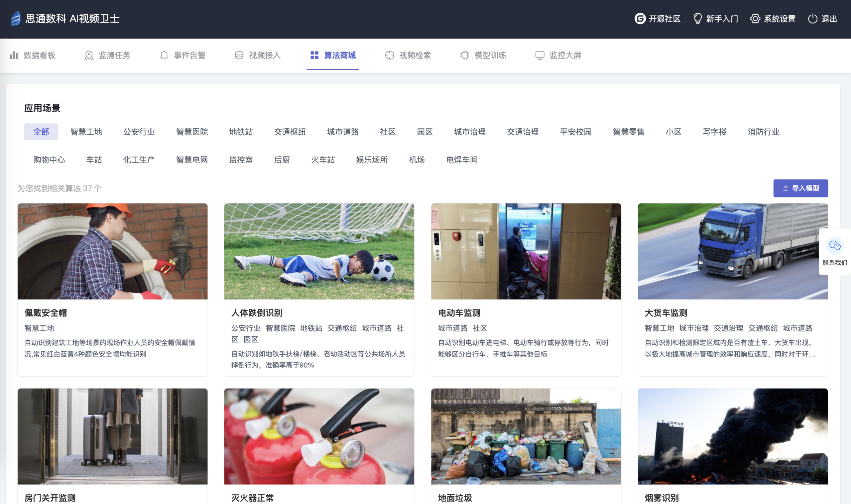Click the 思通数科 logo icon

click(16, 18)
